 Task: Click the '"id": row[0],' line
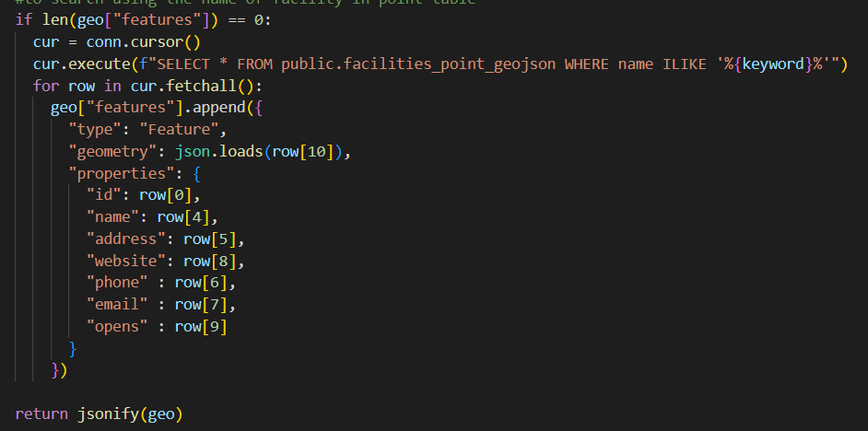(x=144, y=195)
